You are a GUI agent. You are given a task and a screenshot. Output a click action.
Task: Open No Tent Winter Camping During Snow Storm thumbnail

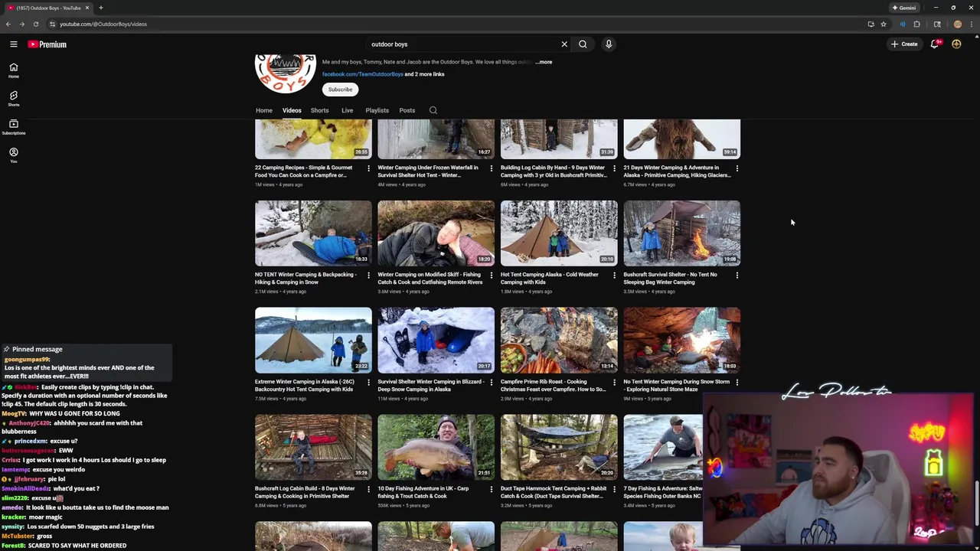point(681,341)
